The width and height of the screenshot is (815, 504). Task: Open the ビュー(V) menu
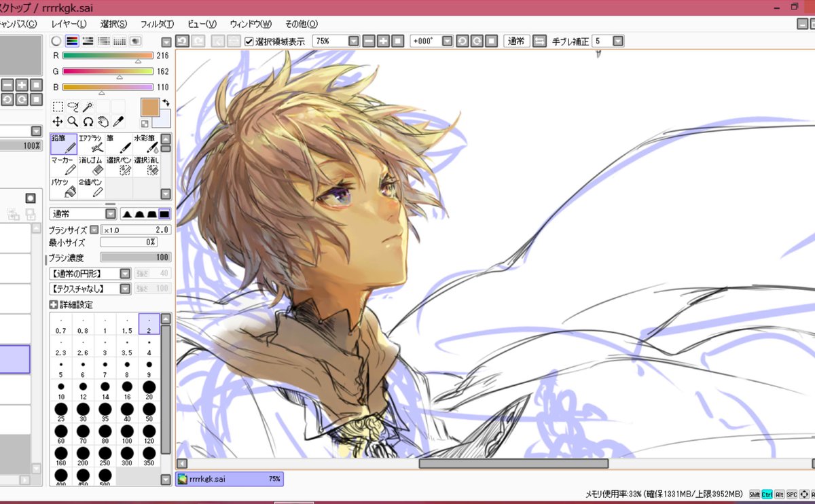coord(202,24)
